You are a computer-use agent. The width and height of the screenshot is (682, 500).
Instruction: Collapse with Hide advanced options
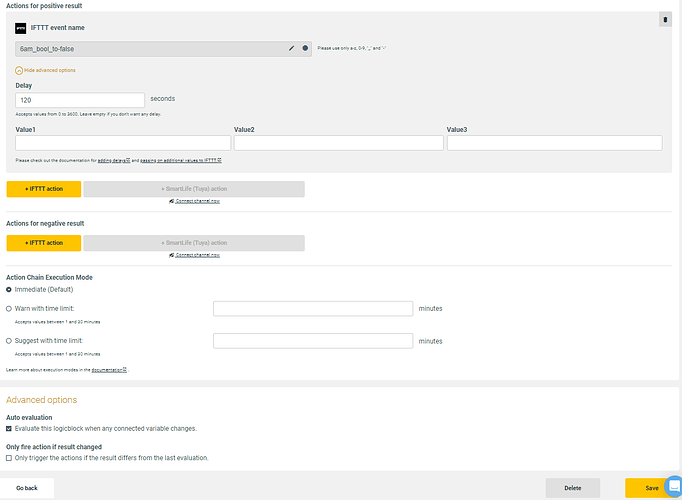(45, 70)
